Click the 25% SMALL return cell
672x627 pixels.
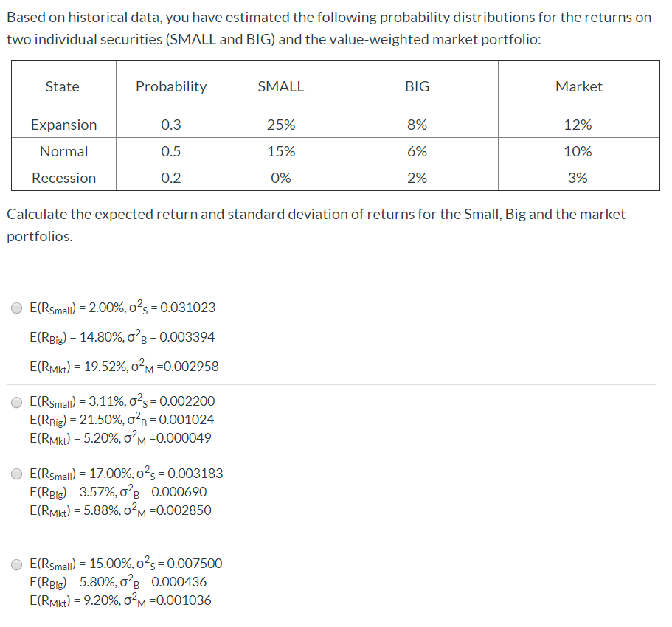coord(280,125)
